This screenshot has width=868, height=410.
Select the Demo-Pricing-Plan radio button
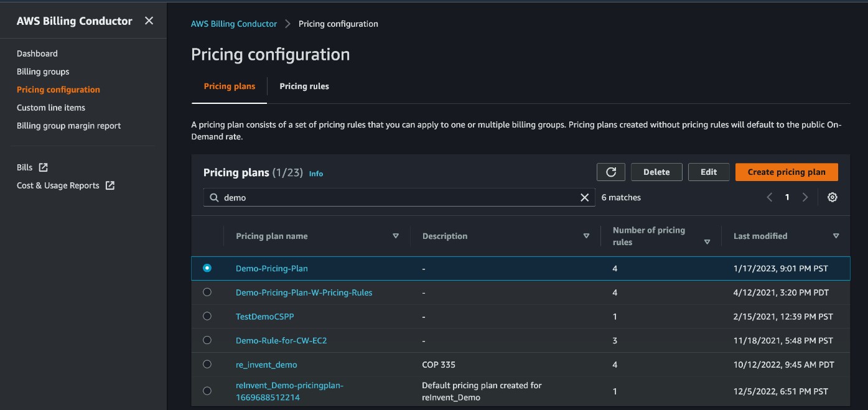(207, 268)
